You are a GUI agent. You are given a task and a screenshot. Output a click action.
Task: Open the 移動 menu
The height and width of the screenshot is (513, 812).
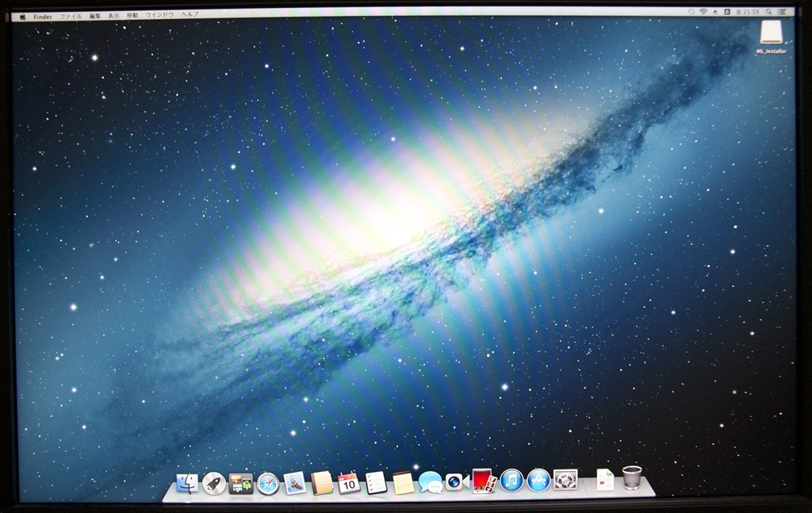tap(132, 16)
